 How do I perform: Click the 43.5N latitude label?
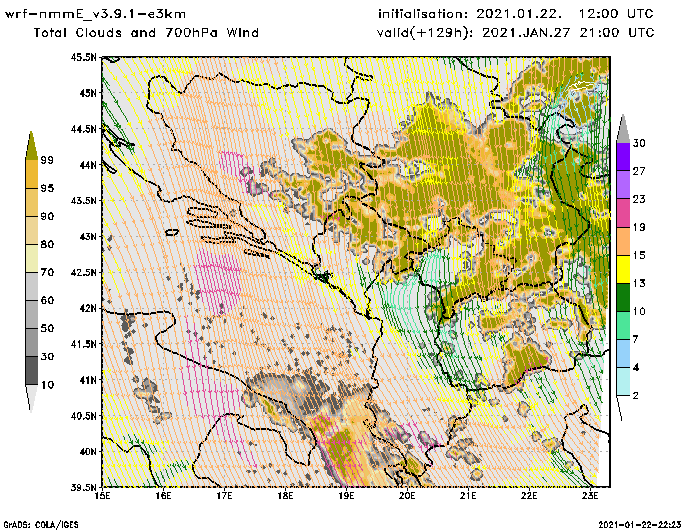[x=83, y=200]
